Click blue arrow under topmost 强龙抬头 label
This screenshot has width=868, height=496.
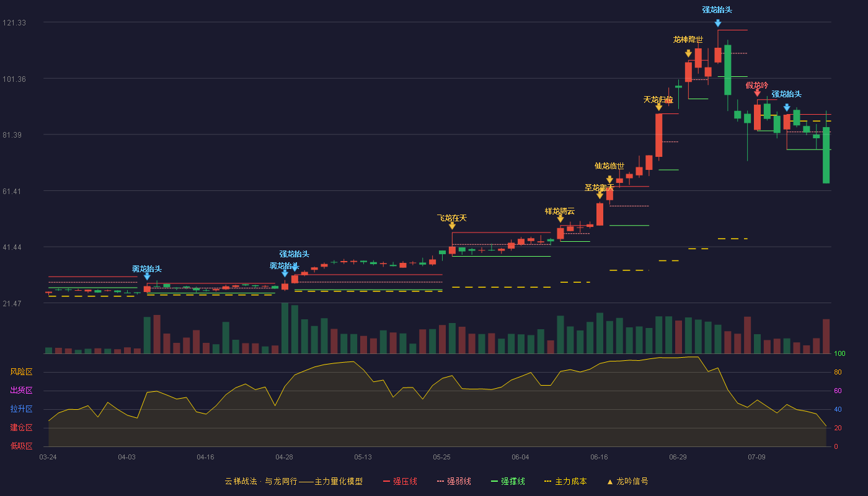(717, 24)
